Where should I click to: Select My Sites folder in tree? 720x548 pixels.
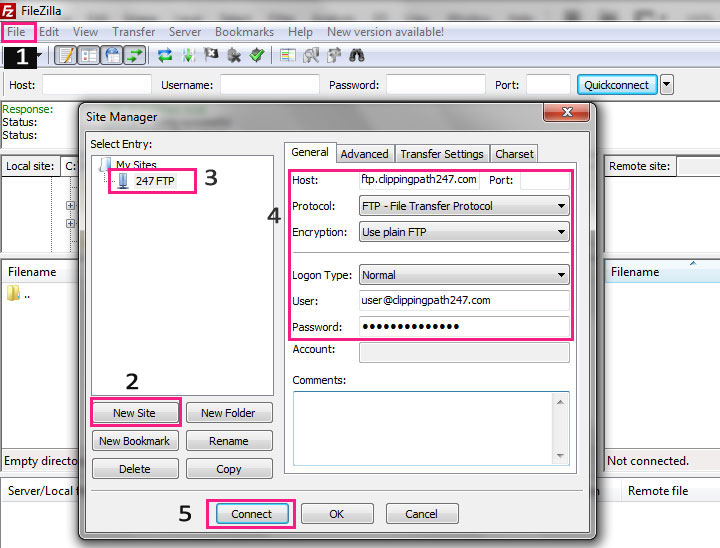[136, 164]
